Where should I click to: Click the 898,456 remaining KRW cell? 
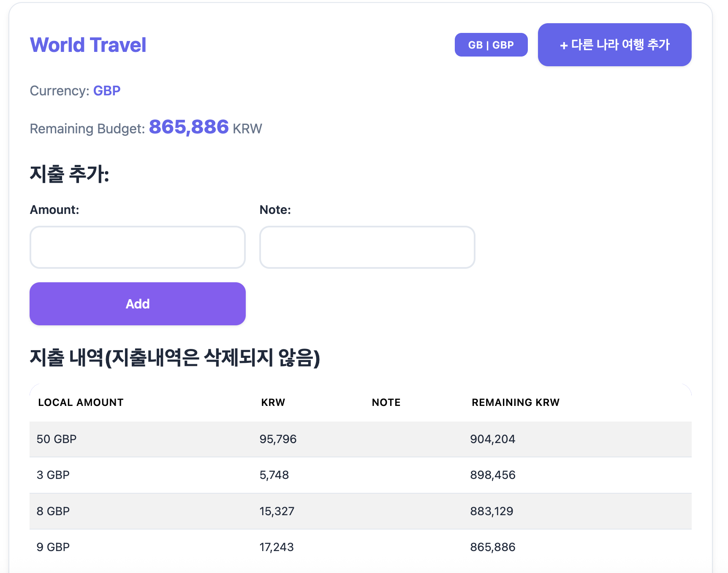pos(493,475)
